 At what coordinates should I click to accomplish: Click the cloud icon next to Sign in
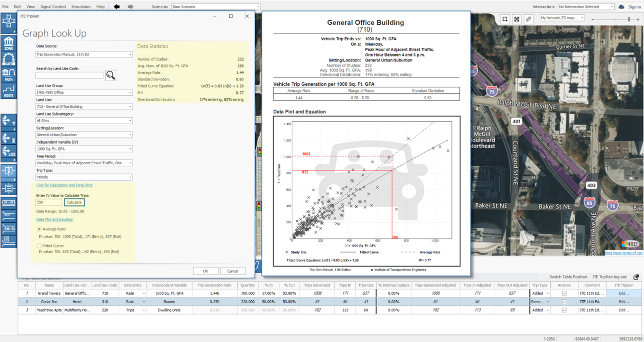(x=621, y=7)
